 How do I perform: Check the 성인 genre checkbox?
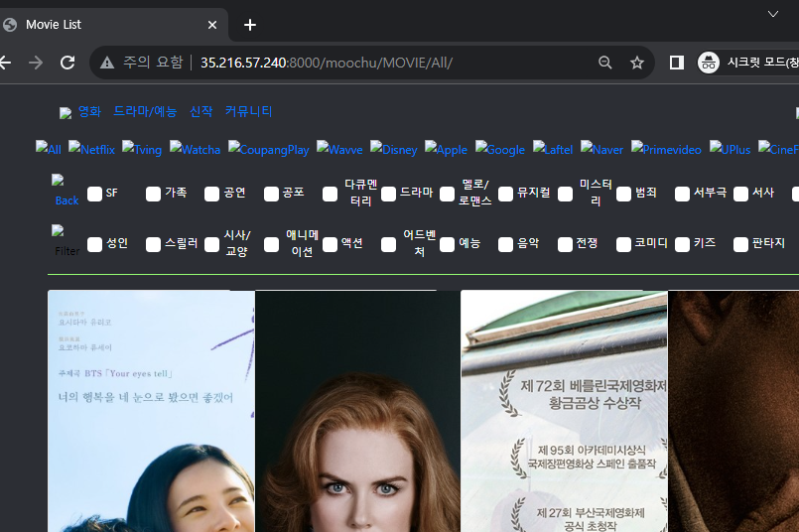(94, 244)
